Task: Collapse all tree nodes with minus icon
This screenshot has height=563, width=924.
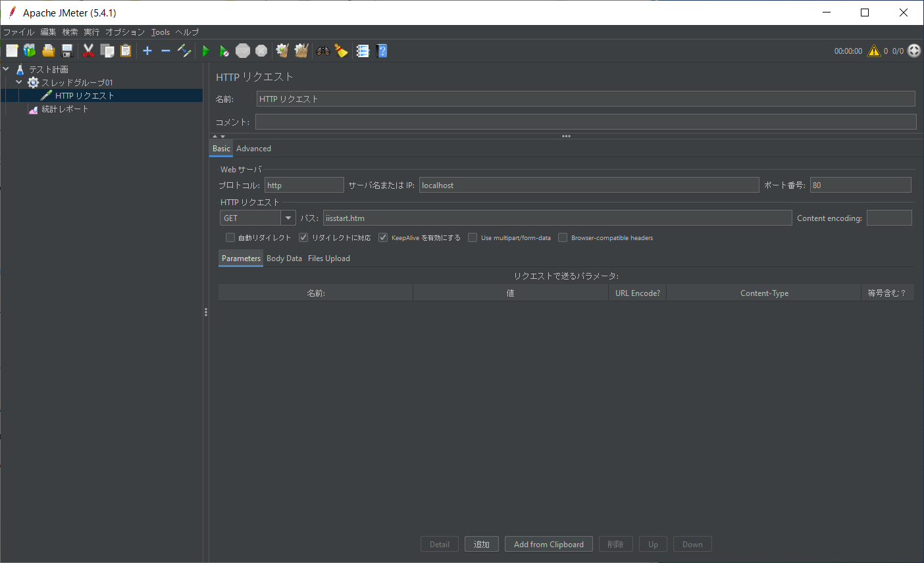Action: tap(166, 51)
